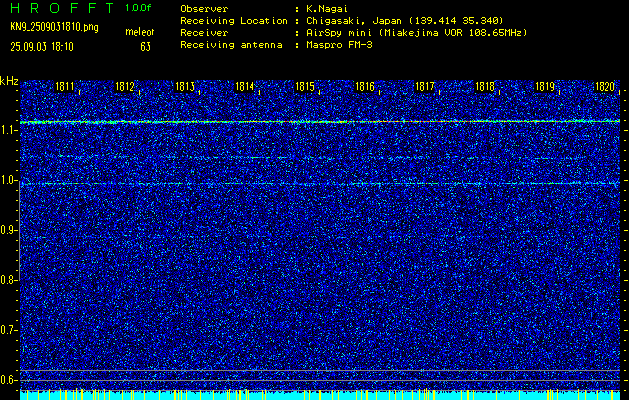
Task: Click the Maspro FM-3 antenna text
Action: [339, 45]
